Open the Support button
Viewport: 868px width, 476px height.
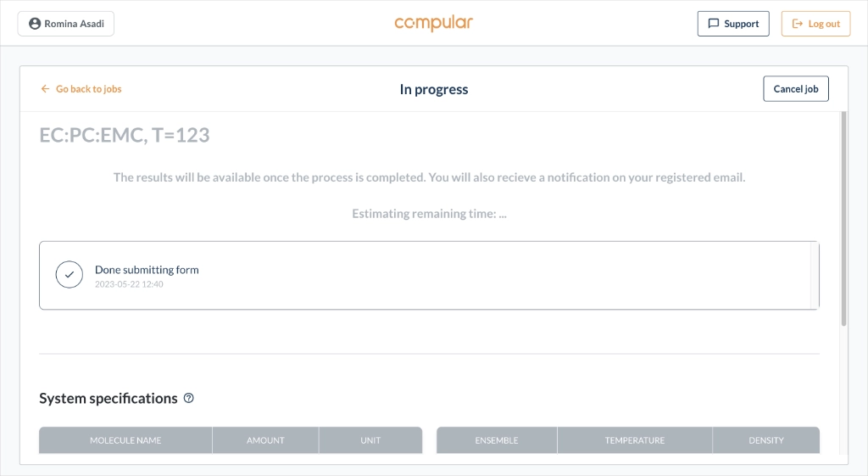coord(733,24)
